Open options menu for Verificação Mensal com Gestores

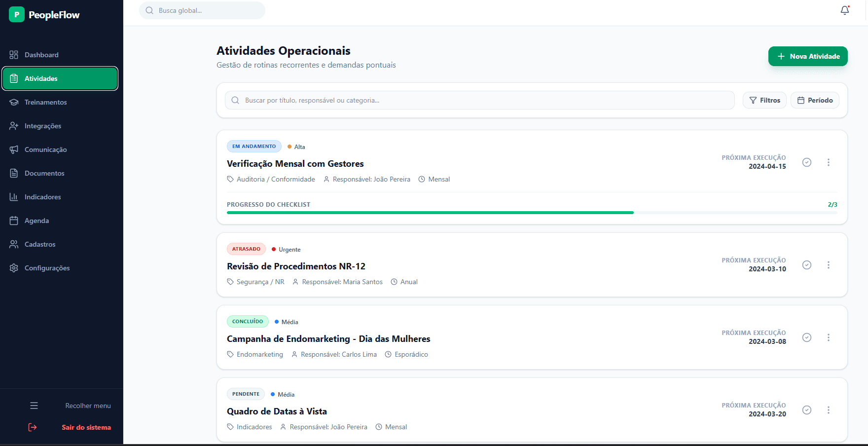click(x=829, y=162)
